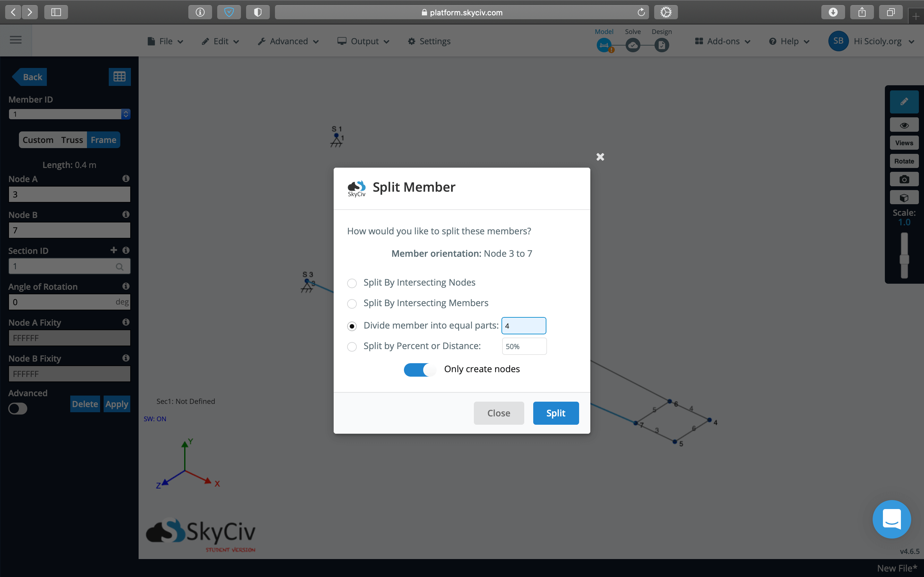The height and width of the screenshot is (577, 924).
Task: Click the Close button to dismiss dialog
Action: (498, 413)
